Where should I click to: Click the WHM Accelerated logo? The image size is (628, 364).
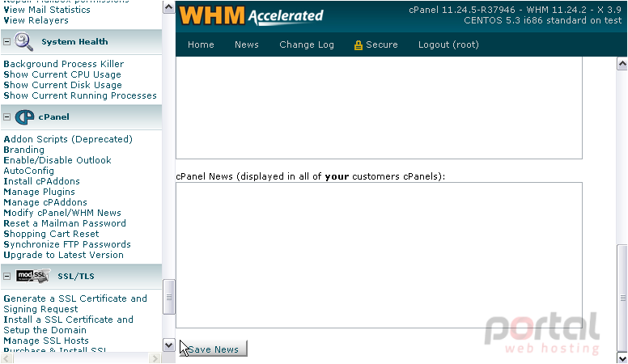pyautogui.click(x=251, y=15)
